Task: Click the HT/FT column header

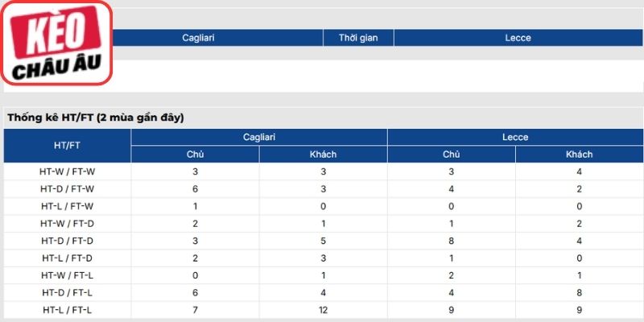Action: pyautogui.click(x=67, y=146)
